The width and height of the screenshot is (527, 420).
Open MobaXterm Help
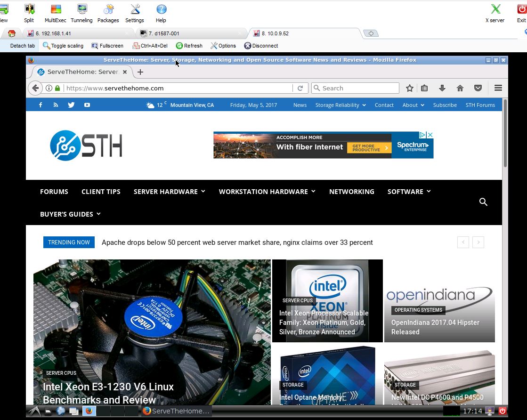[x=161, y=14]
